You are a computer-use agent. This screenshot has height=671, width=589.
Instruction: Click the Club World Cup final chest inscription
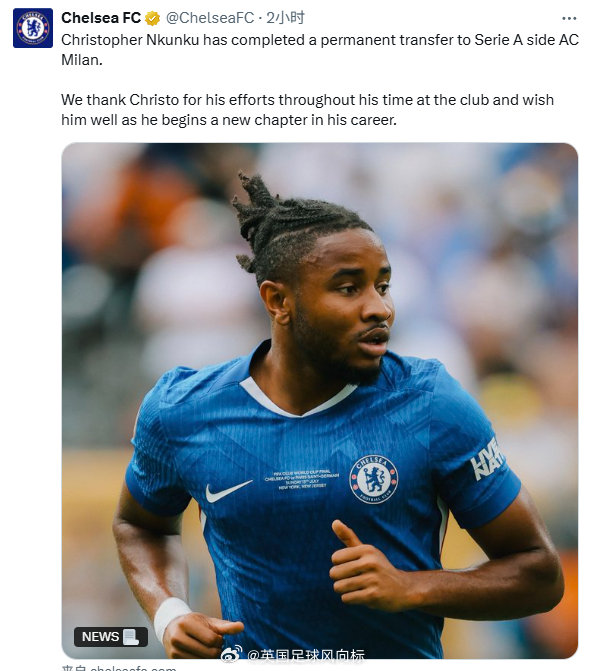tap(302, 480)
